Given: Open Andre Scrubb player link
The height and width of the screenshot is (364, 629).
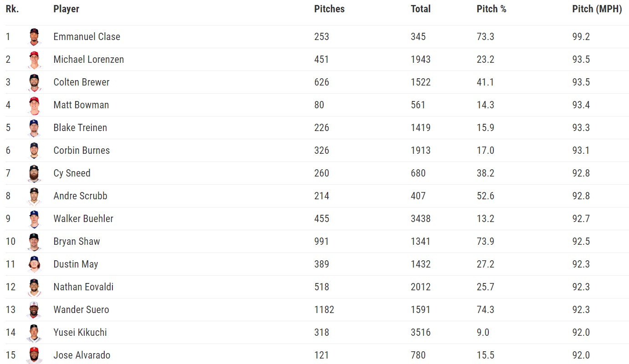Looking at the screenshot, I should 80,196.
